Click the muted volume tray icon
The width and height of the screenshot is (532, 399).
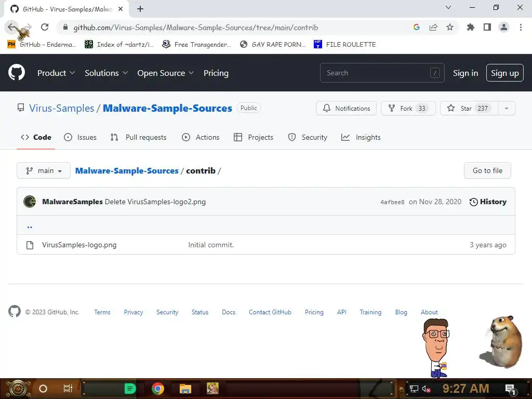[426, 389]
